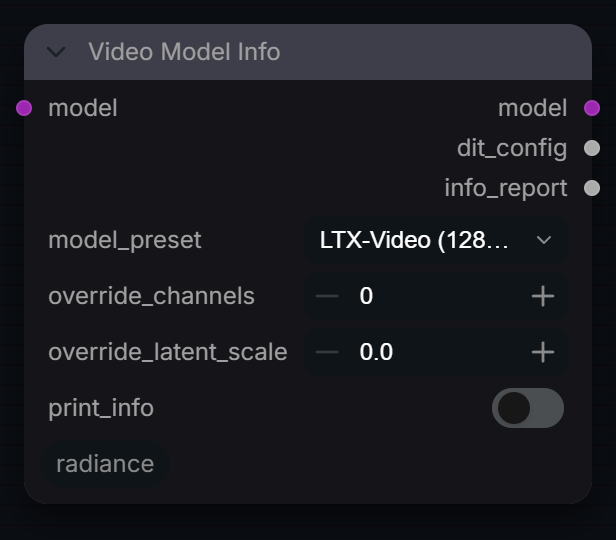
Task: Click the override_channels value field
Action: [435, 296]
